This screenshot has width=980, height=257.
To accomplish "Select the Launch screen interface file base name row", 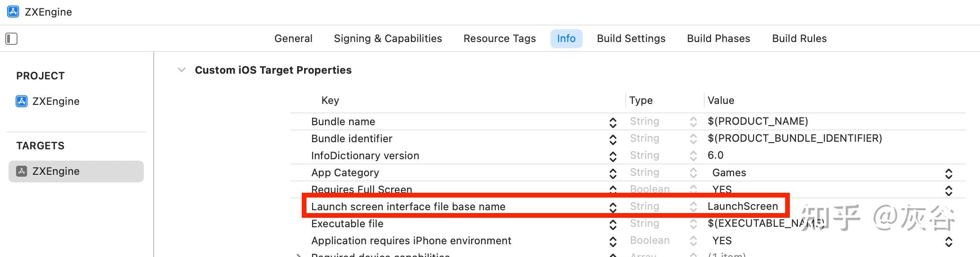I will (x=408, y=207).
